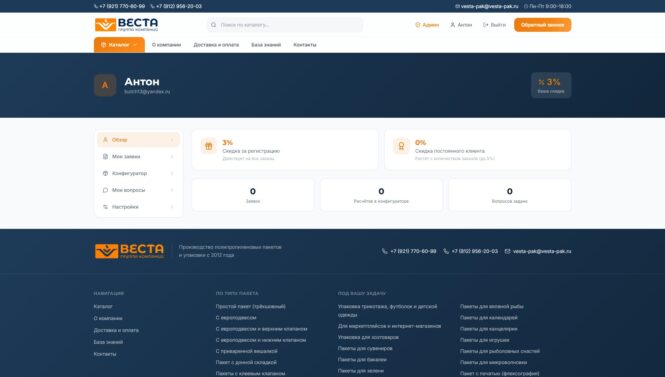
Task: Click footer link О компании
Action: point(108,318)
